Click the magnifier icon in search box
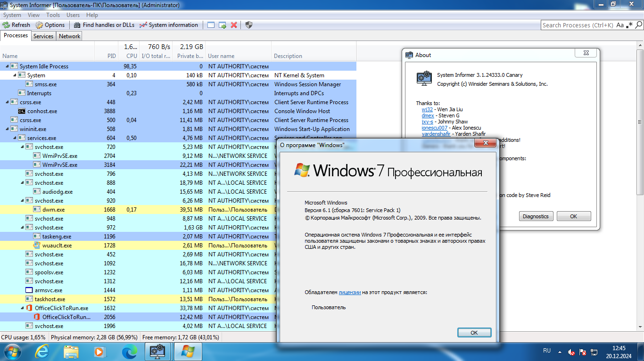Screen dimensions: 644x361 coord(639,25)
